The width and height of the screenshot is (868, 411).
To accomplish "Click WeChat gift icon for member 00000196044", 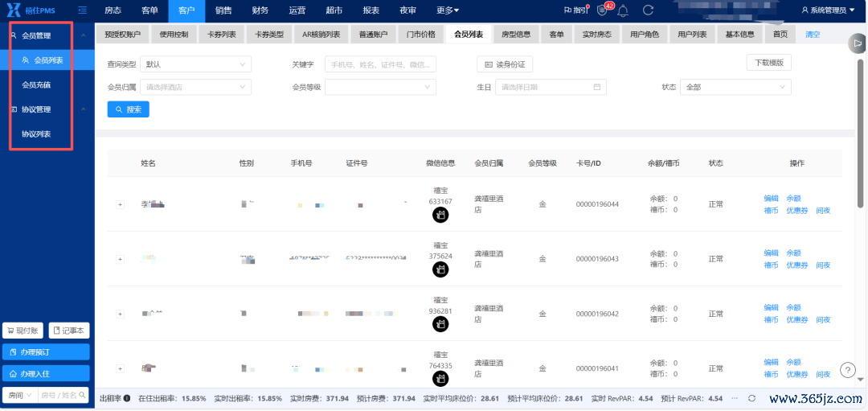I will pos(440,215).
